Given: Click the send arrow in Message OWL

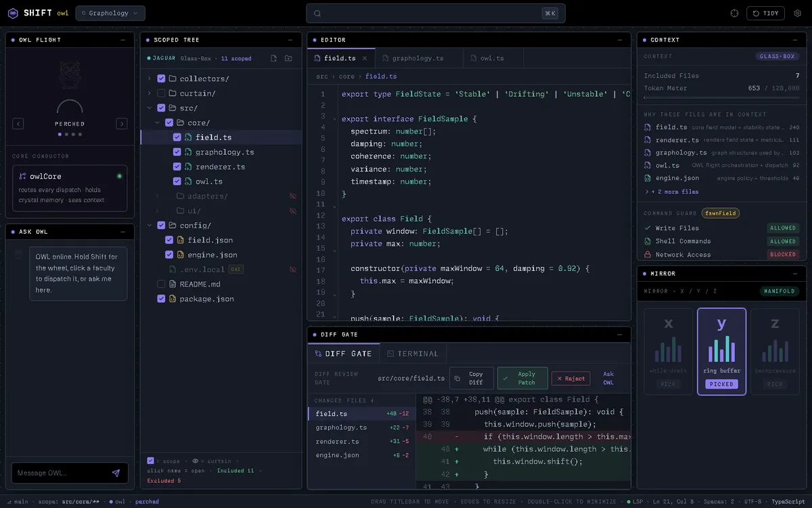Looking at the screenshot, I should pyautogui.click(x=116, y=473).
